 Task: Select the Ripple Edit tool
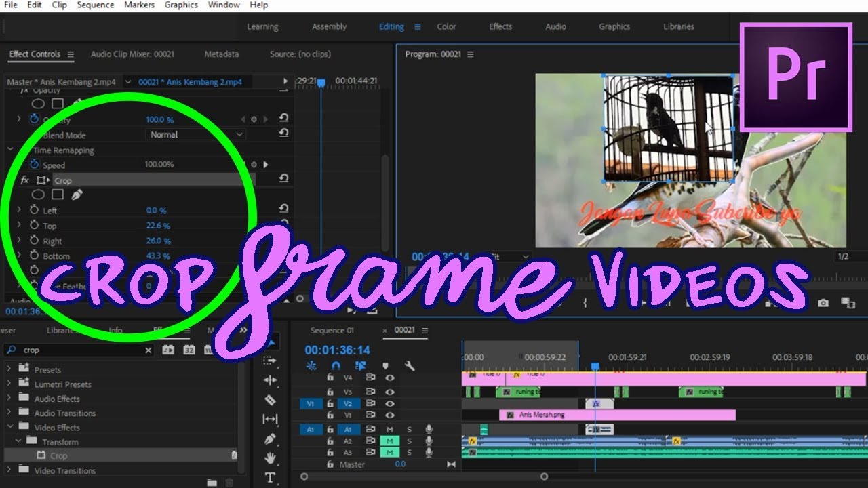(x=270, y=380)
